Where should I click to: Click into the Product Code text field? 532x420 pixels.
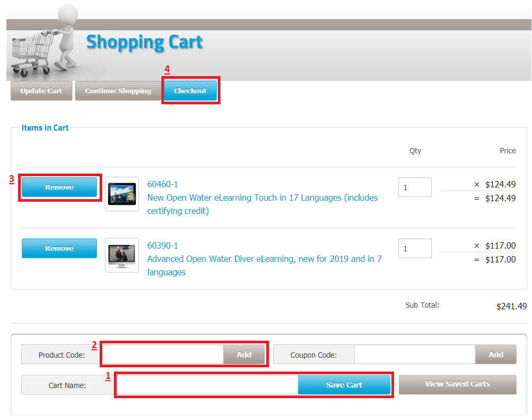coord(162,355)
